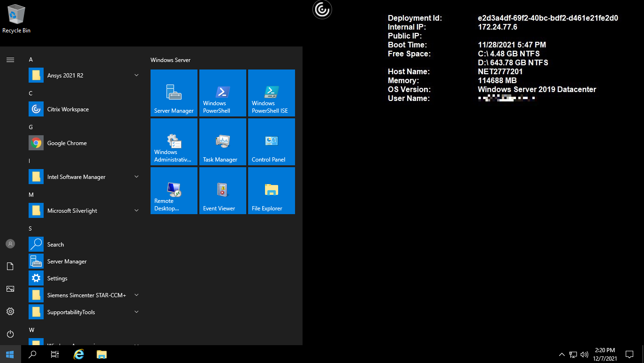Open the taskbar search icon

click(32, 354)
